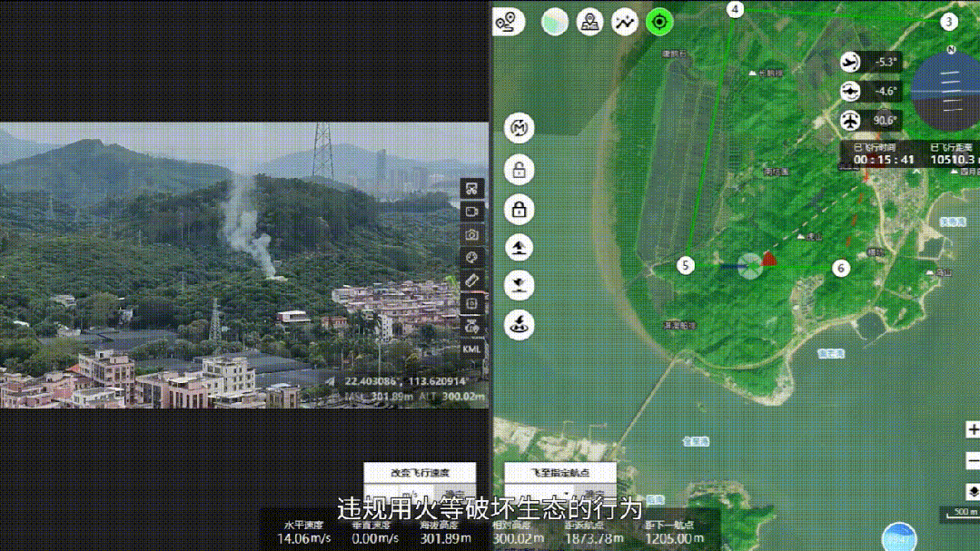
Task: Select the ruler measure tool in video toolbar
Action: (472, 280)
